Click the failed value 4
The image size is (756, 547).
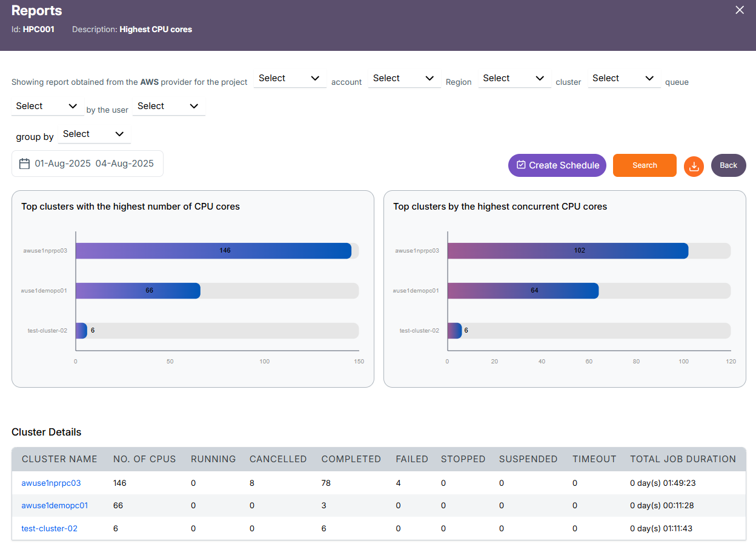399,483
